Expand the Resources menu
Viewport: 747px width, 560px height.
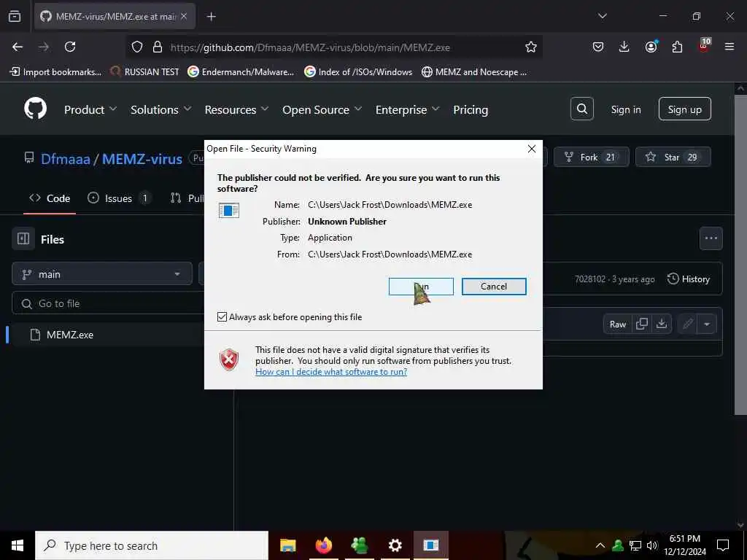click(x=236, y=109)
